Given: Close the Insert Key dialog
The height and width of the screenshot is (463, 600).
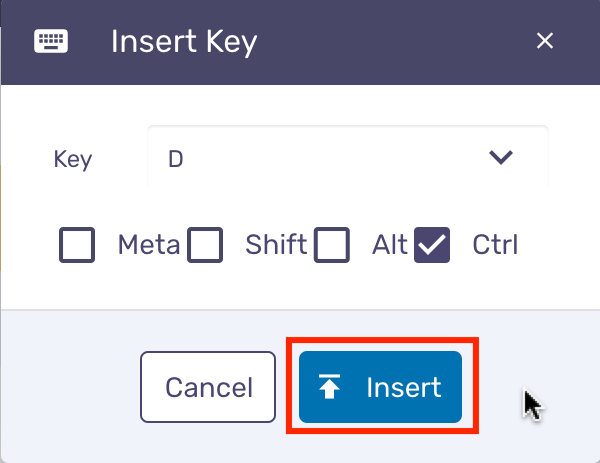Looking at the screenshot, I should coord(545,41).
